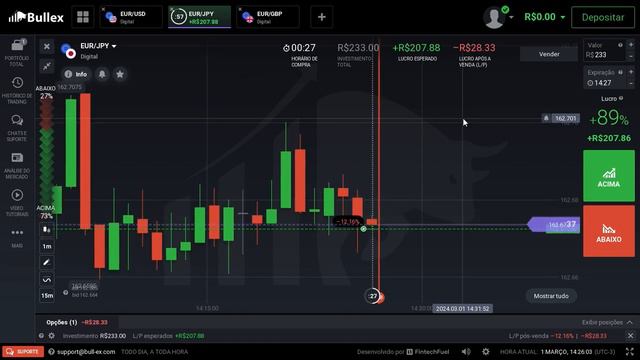Collapse chart with shrink arrows icon
Image resolution: width=640 pixels, height=360 pixels.
click(47, 66)
